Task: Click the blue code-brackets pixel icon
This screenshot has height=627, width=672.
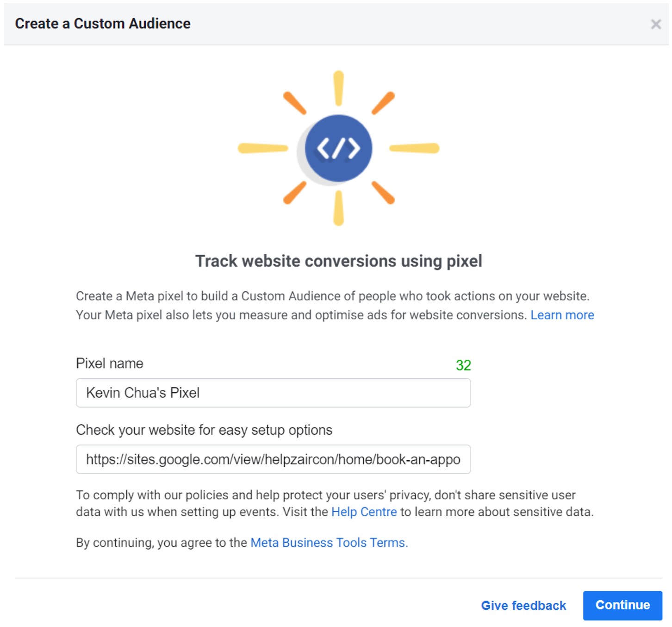Action: click(x=338, y=148)
